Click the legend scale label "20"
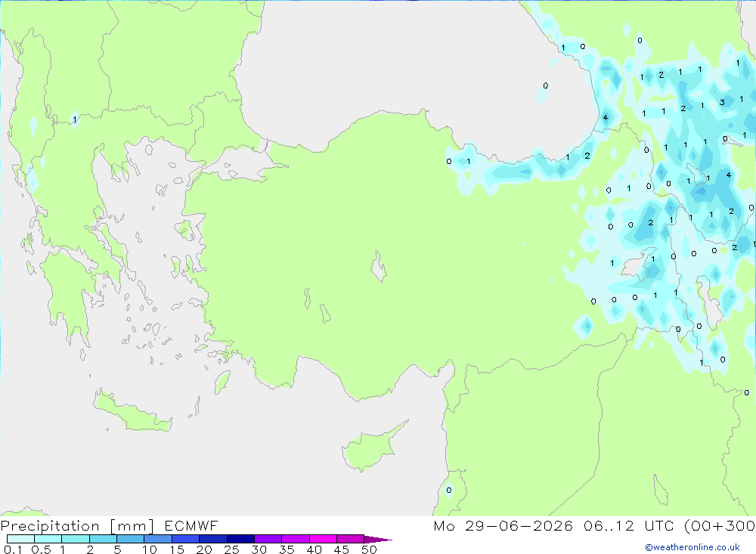 (204, 549)
